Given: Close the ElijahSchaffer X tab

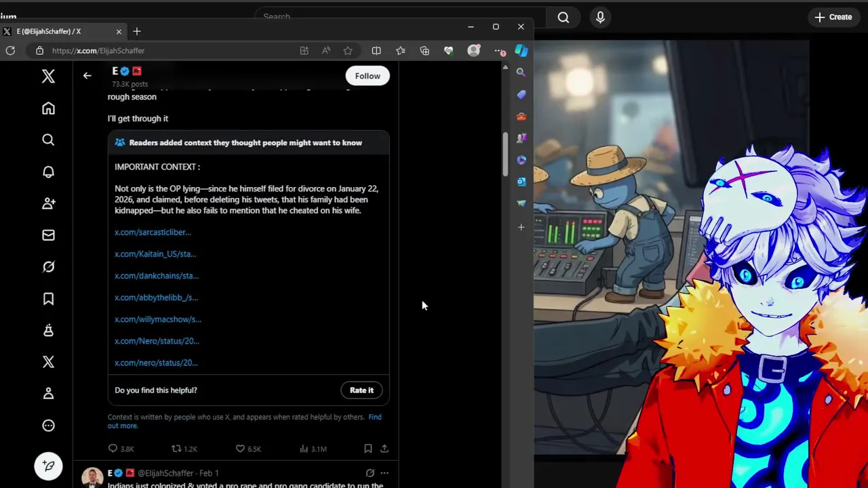Looking at the screenshot, I should [x=119, y=31].
